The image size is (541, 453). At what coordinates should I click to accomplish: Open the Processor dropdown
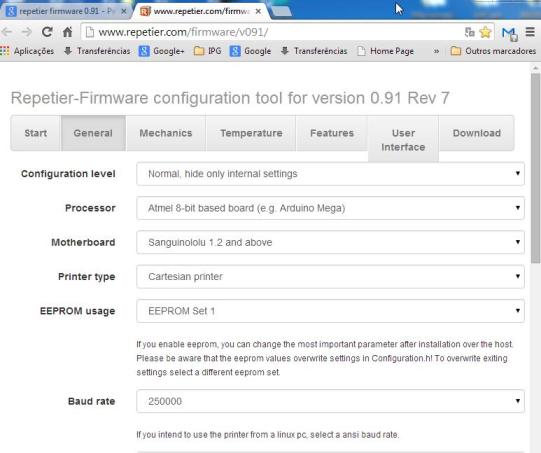click(x=330, y=208)
